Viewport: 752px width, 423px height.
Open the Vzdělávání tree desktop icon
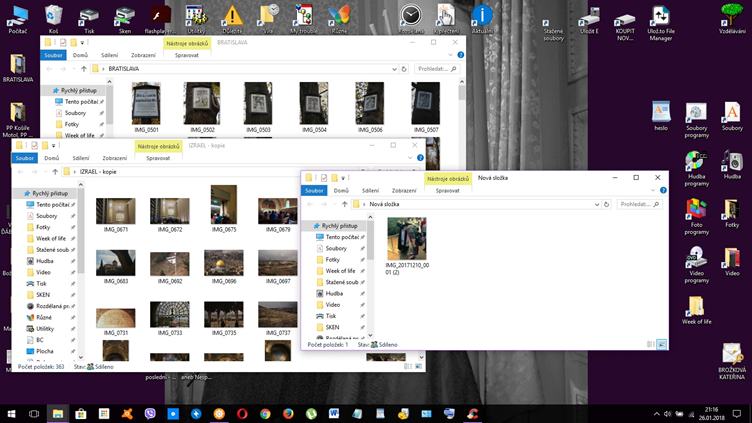[x=732, y=19]
